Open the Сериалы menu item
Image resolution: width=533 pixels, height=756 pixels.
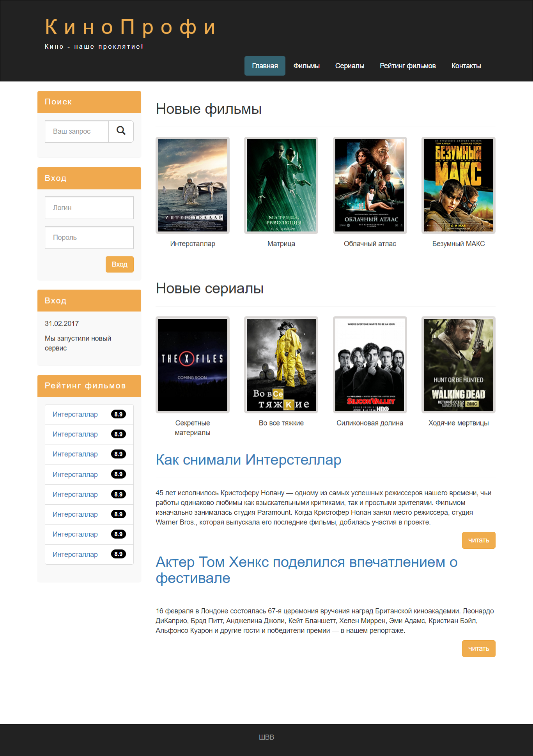tap(350, 66)
